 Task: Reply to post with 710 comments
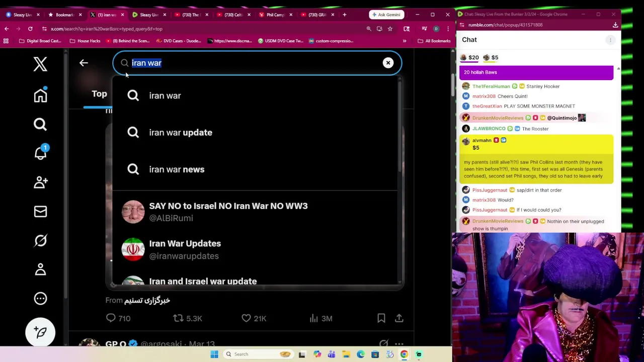point(118,318)
